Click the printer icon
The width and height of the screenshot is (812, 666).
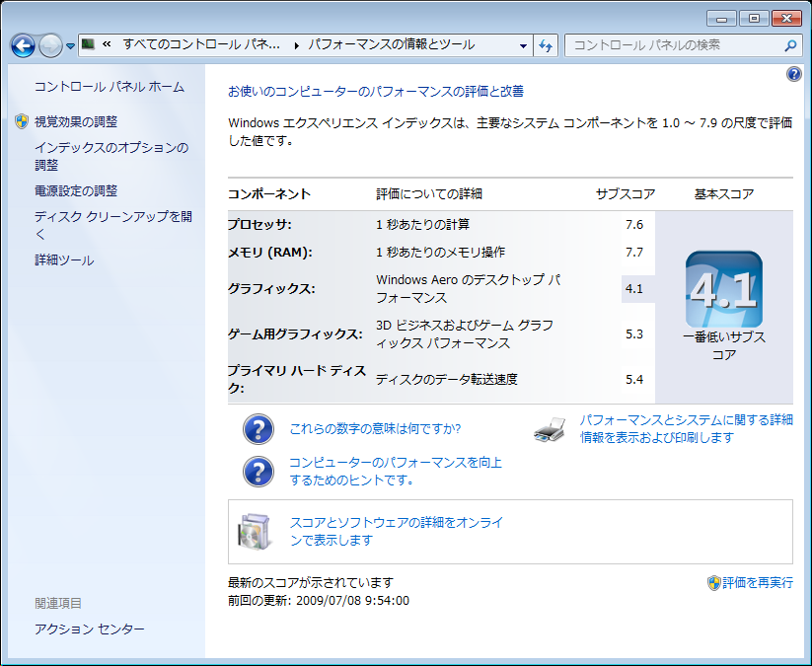(x=550, y=429)
